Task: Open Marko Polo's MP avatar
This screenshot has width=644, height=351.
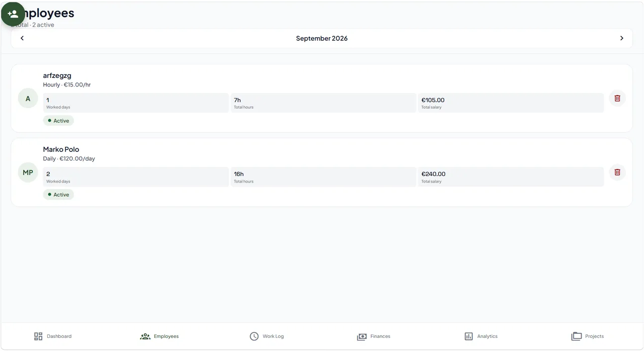Action: coord(28,172)
